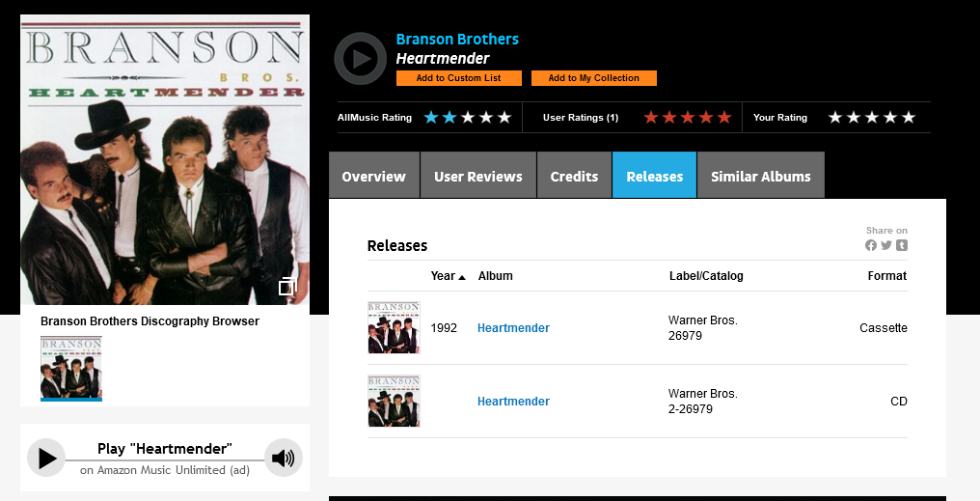Share on Facebook icon

click(871, 245)
